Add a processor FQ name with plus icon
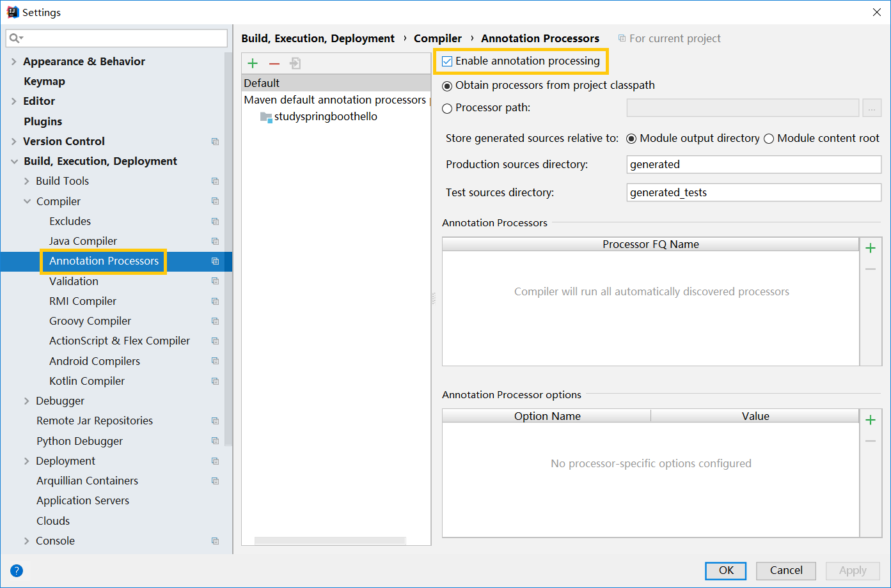The height and width of the screenshot is (588, 891). [x=871, y=248]
